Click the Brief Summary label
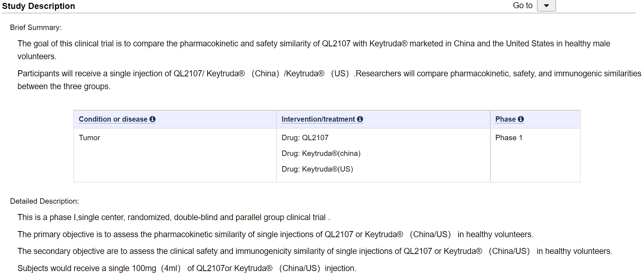The width and height of the screenshot is (644, 275). (36, 27)
